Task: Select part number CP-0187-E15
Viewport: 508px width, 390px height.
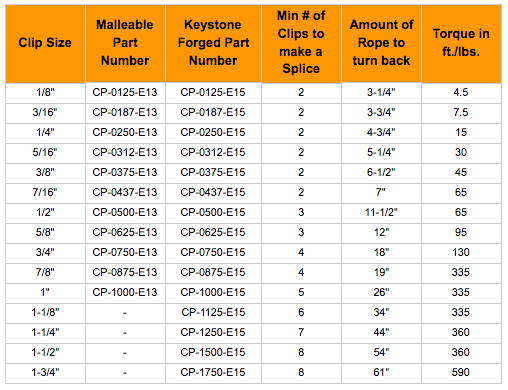Action: coord(213,113)
